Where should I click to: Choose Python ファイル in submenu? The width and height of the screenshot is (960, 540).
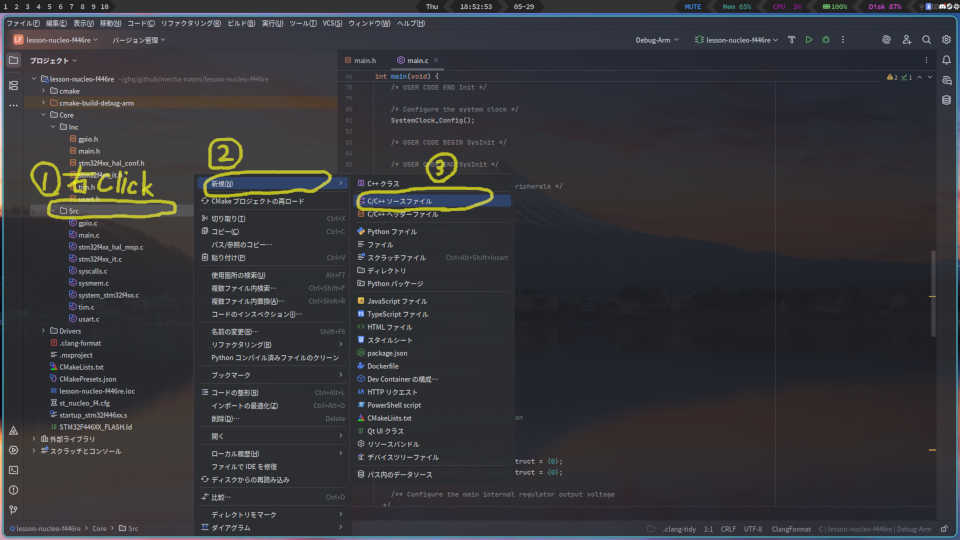pos(432,231)
